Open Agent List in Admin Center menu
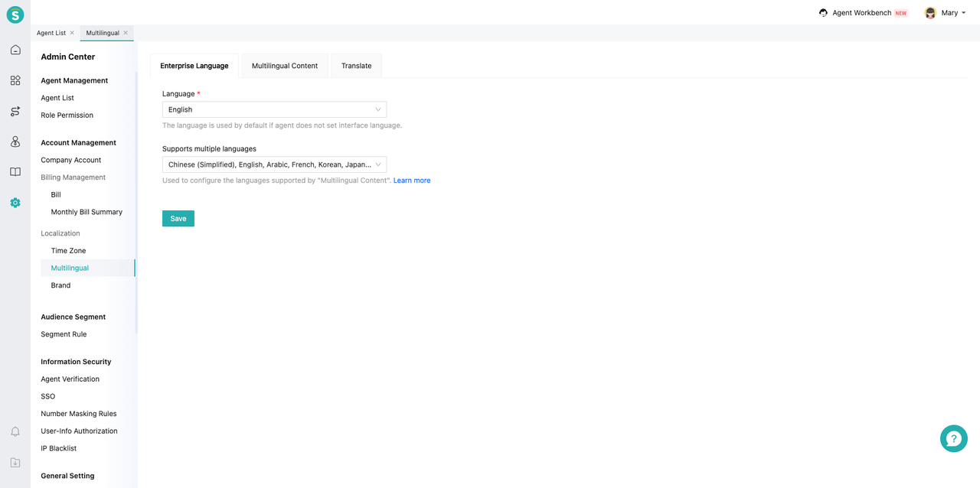The width and height of the screenshot is (980, 488). tap(57, 98)
